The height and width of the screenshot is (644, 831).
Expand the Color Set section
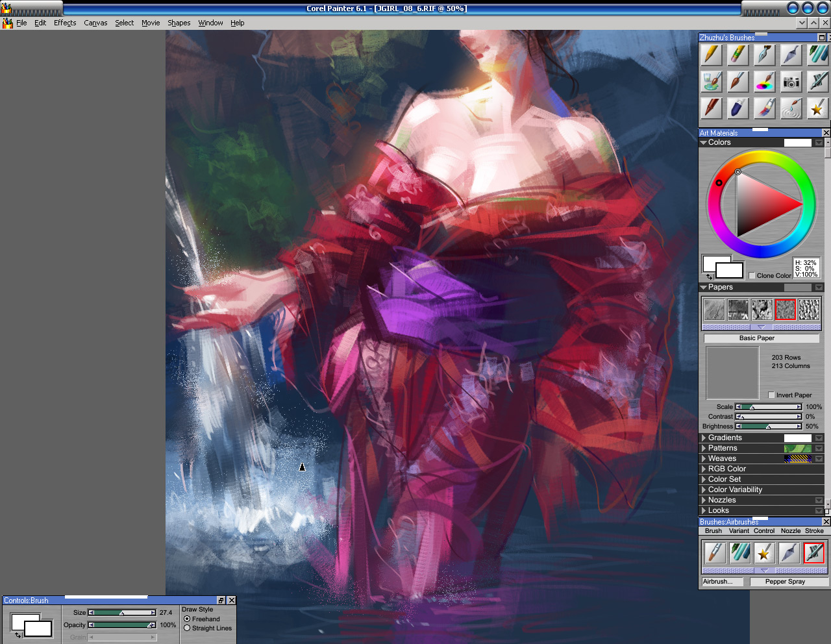click(x=704, y=480)
